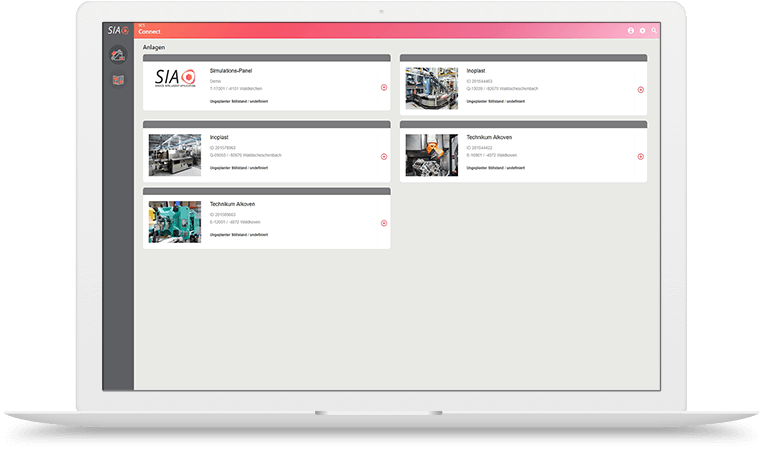The height and width of the screenshot is (449, 763).
Task: Click 'Ungeplanter Stillstand / undefiniert' in Simulations-Panel card
Action: (239, 101)
